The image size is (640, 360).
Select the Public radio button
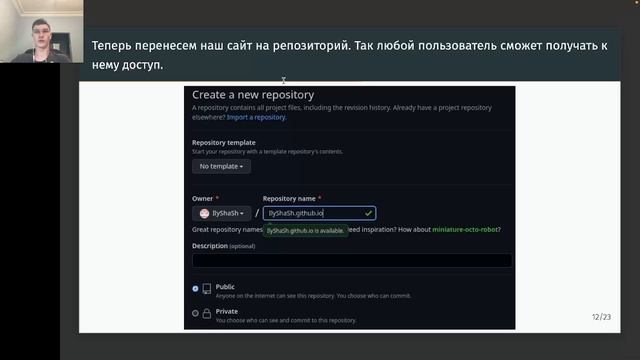pyautogui.click(x=196, y=289)
